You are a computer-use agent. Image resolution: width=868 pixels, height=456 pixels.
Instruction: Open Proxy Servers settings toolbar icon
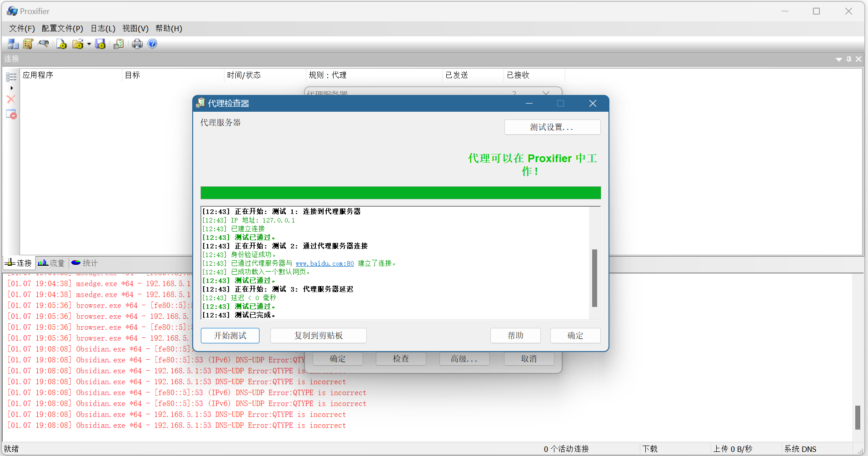(x=13, y=44)
